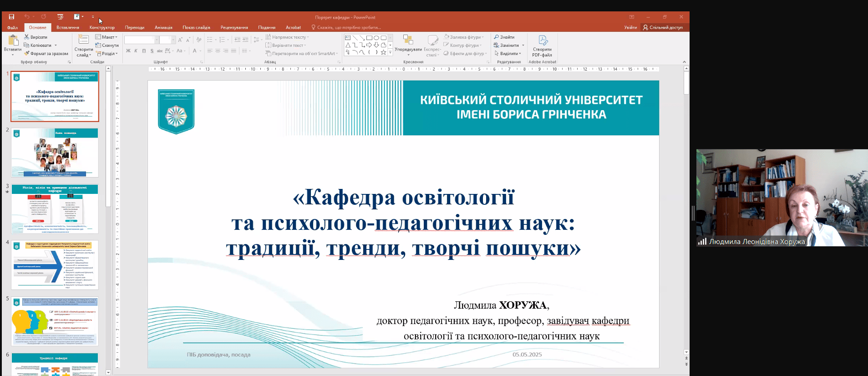Screen dimensions: 868x376
Task: Switch to the Вставлення (Insert) tab
Action: click(68, 27)
